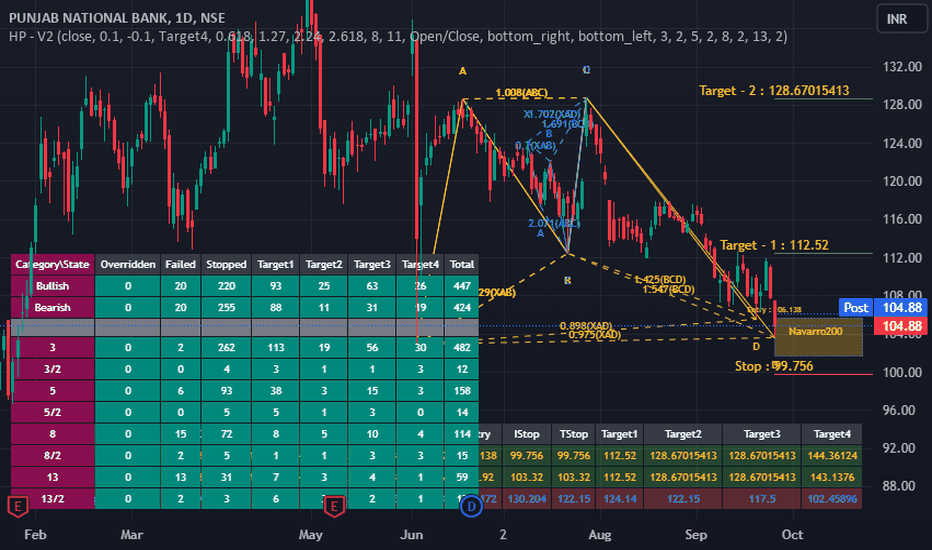
Task: Open the INR currency selector
Action: (902, 19)
